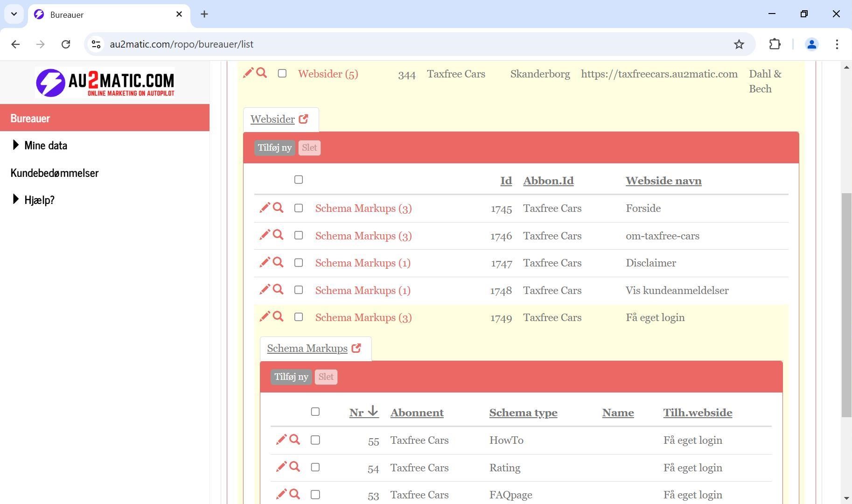This screenshot has height=504, width=852.
Task: Edit the Disclaimer website row
Action: coord(265,262)
